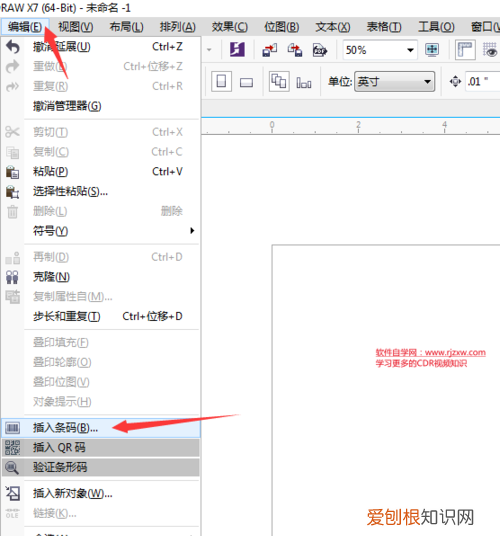Choose 撤消延展(U) from the menu
This screenshot has height=536, width=500.
[101, 47]
